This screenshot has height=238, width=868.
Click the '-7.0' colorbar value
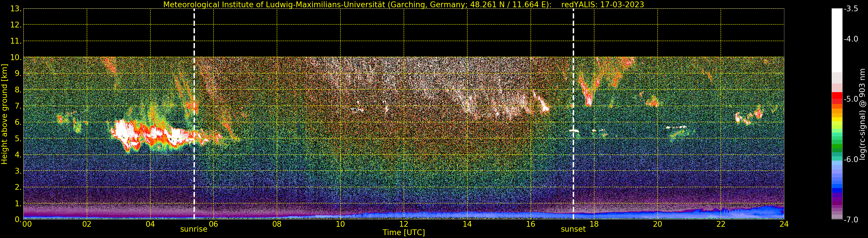click(851, 220)
